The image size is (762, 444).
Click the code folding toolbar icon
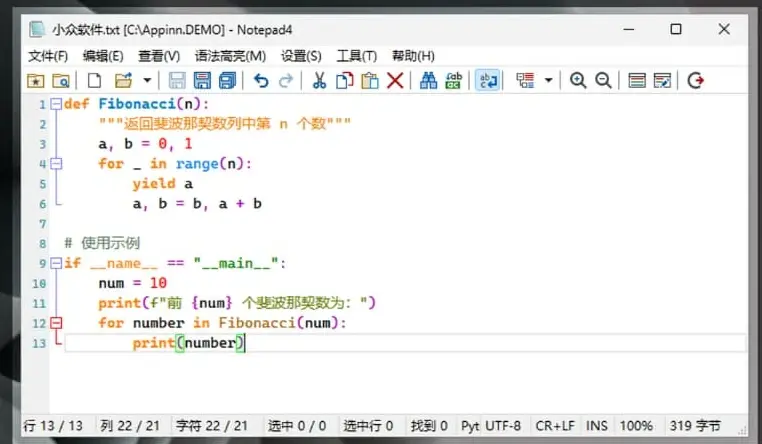(x=525, y=80)
